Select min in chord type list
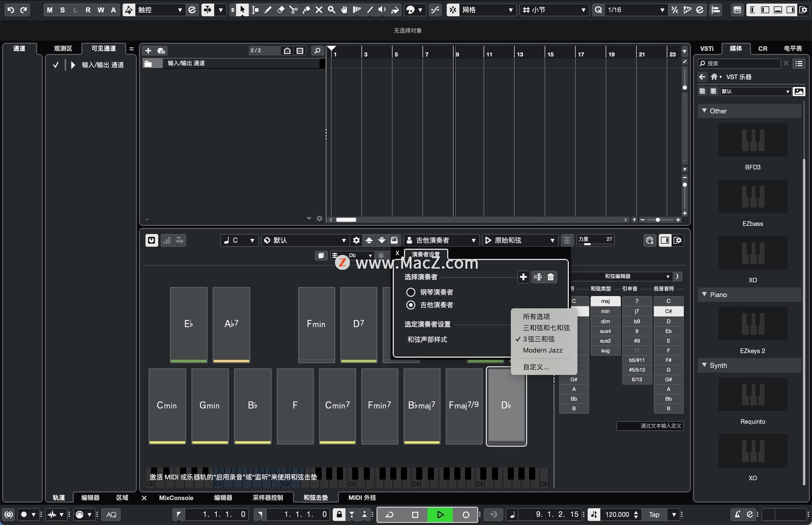Image resolution: width=812 pixels, height=525 pixels. (x=605, y=311)
